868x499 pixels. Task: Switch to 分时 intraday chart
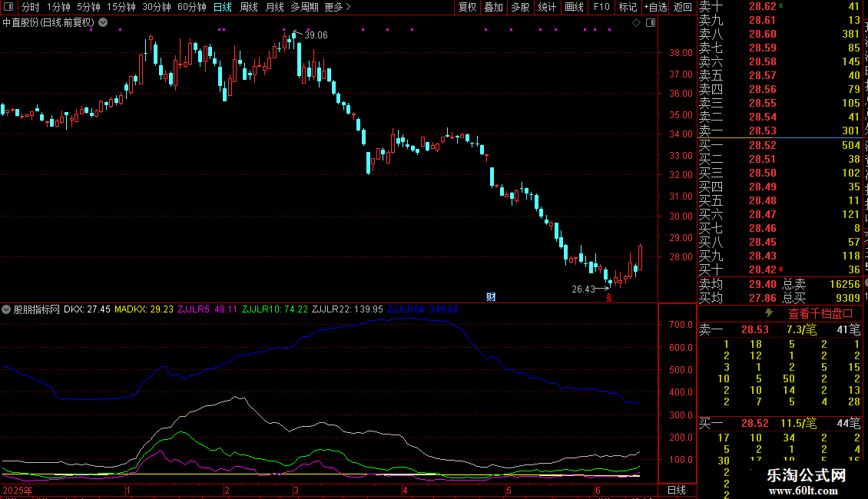(31, 7)
